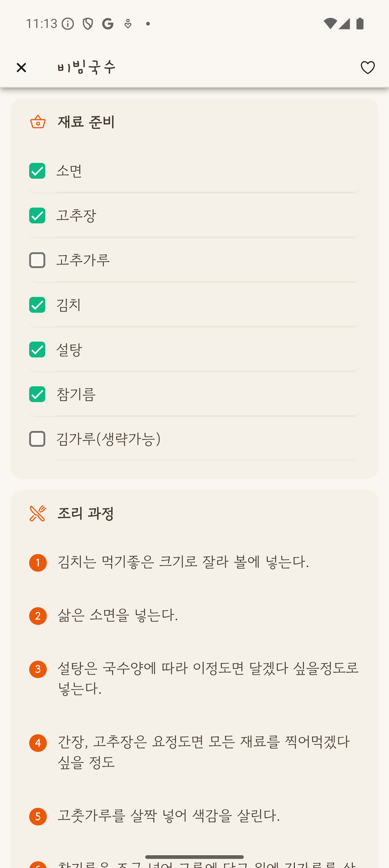This screenshot has height=868, width=389.
Task: Tap the step 2 number badge
Action: pos(38,616)
